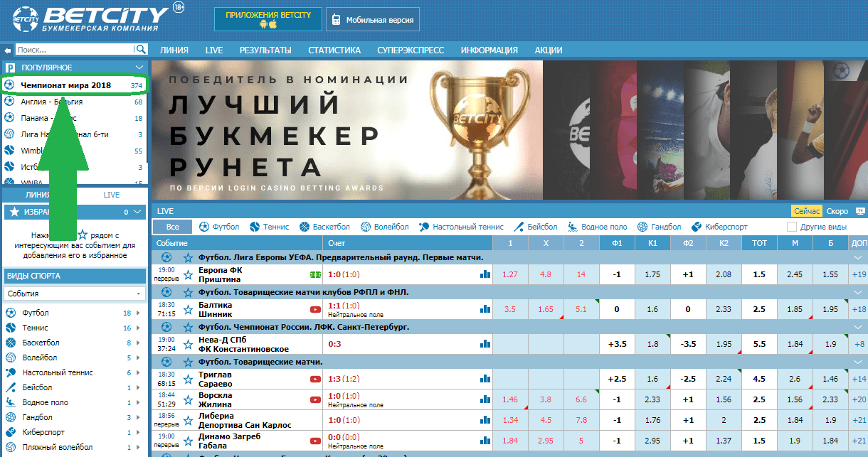Collapse the ИЗБРАННОЕ section chevron
The image size is (868, 457).
coord(139,212)
